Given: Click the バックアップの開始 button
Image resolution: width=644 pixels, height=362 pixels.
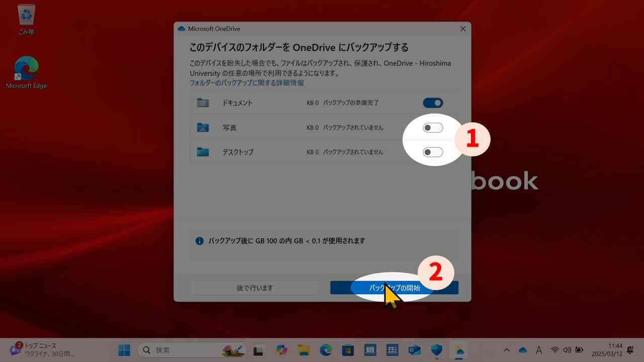Looking at the screenshot, I should (394, 288).
